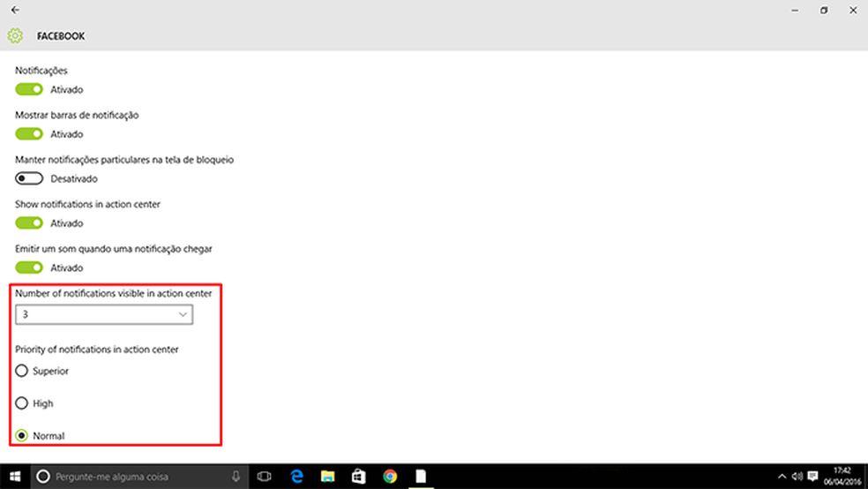Minimize the settings window
868x489 pixels.
tap(795, 10)
